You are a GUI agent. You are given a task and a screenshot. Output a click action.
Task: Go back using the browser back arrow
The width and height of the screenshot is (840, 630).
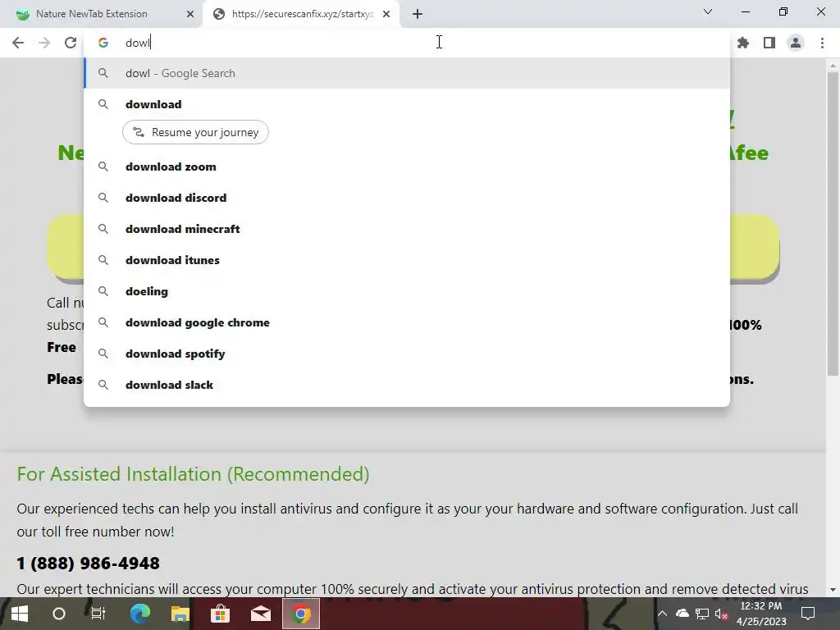click(x=18, y=43)
